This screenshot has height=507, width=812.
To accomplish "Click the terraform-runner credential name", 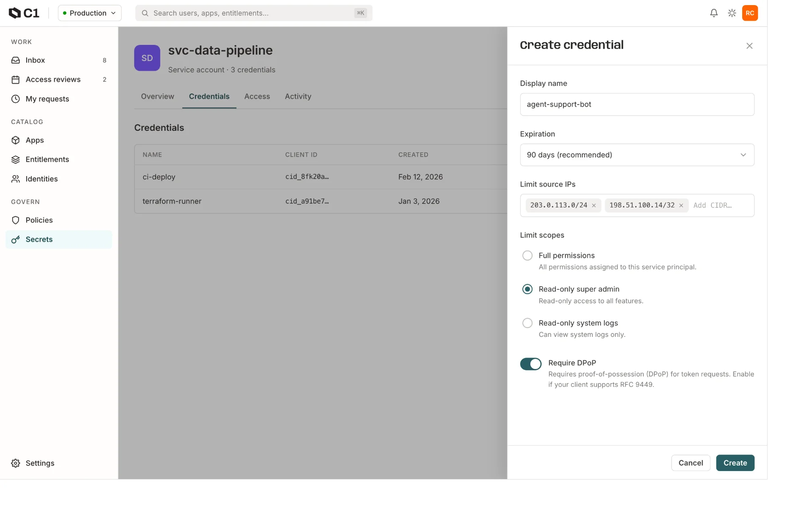I will pyautogui.click(x=172, y=201).
